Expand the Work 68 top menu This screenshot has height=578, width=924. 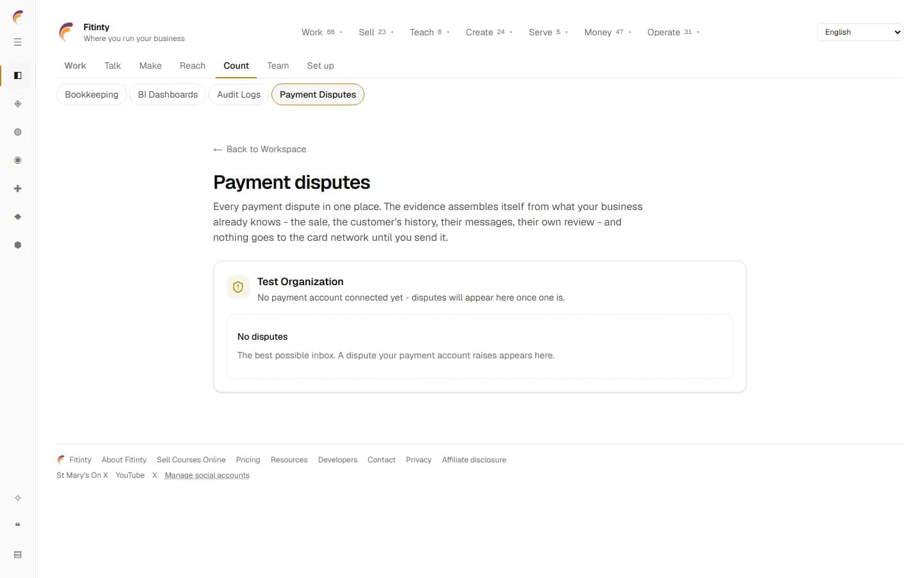click(322, 32)
